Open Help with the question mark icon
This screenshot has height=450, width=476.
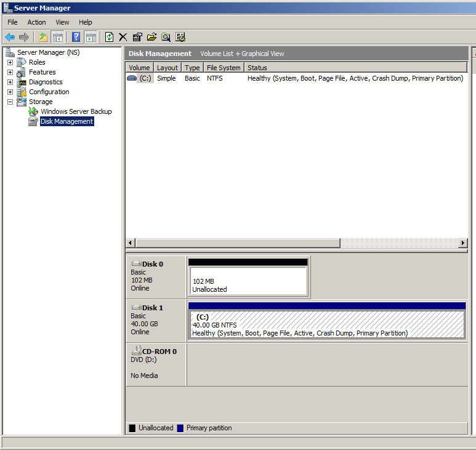[x=76, y=38]
